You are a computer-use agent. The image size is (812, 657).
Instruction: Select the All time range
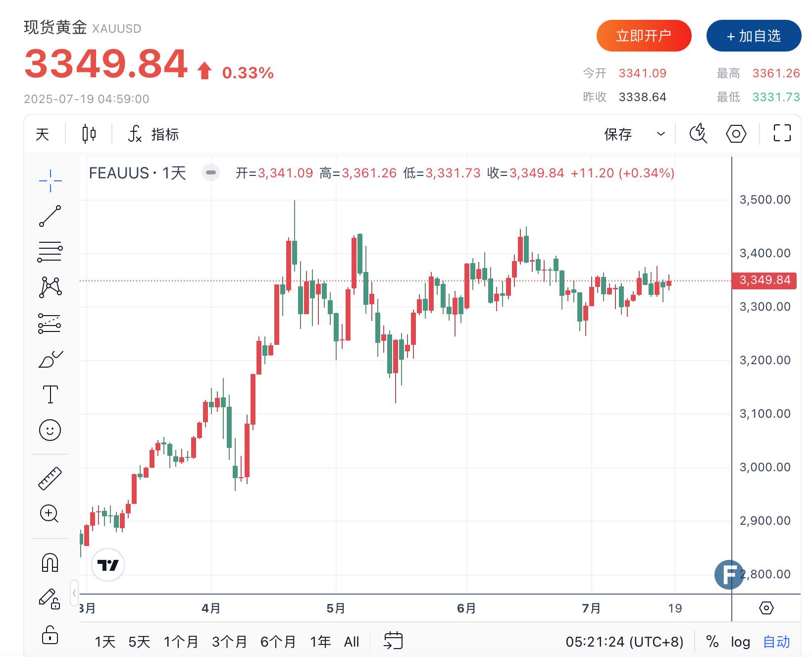(x=352, y=641)
